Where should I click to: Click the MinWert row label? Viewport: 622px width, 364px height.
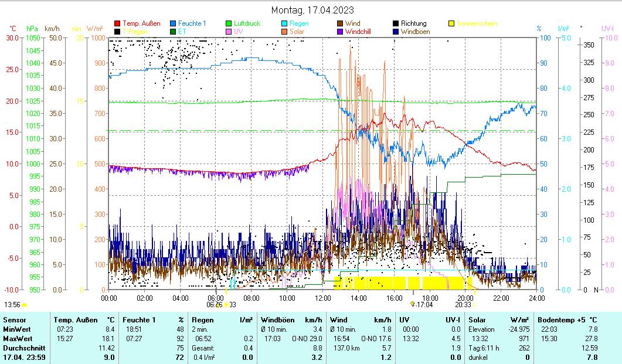pos(16,329)
